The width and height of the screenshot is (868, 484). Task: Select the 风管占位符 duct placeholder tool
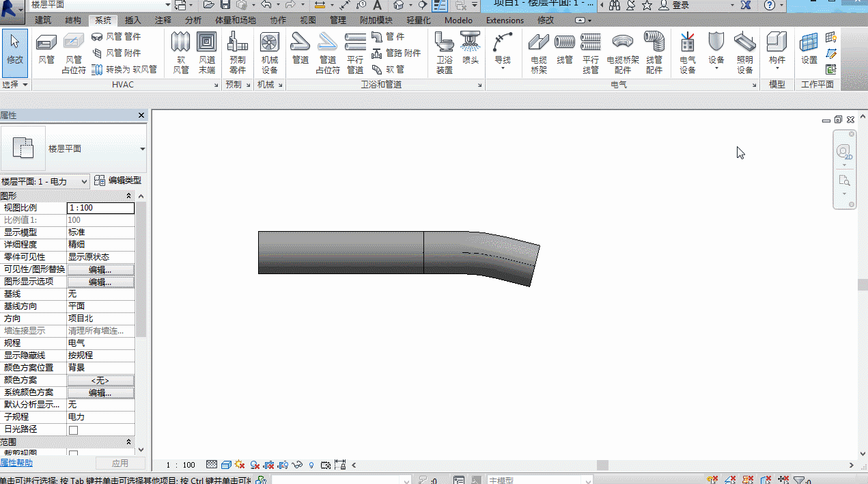(x=74, y=53)
